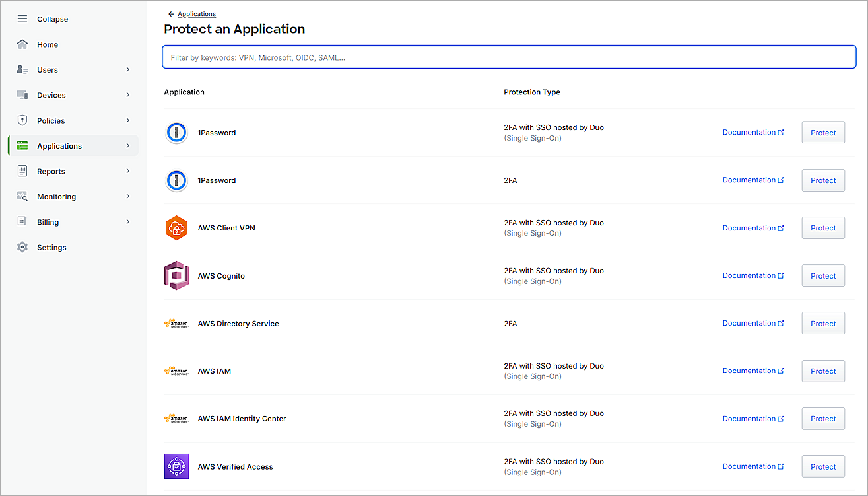Click the AWS Verified Access icon

click(176, 466)
